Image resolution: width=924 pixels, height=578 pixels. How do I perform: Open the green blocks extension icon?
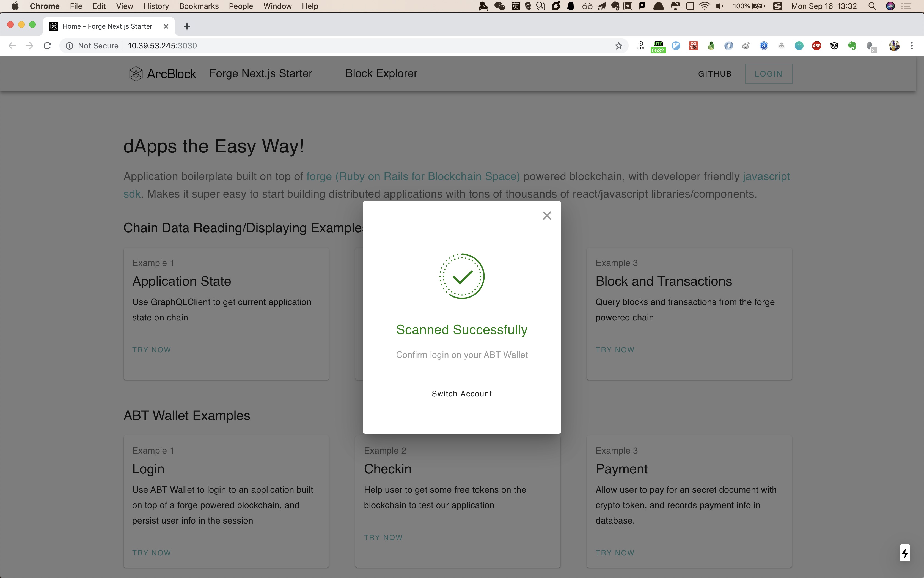[711, 46]
